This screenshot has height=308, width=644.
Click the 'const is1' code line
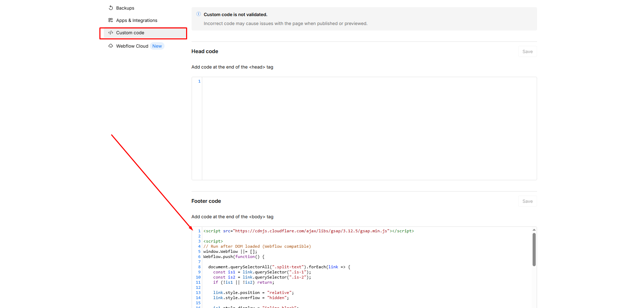pos(262,272)
